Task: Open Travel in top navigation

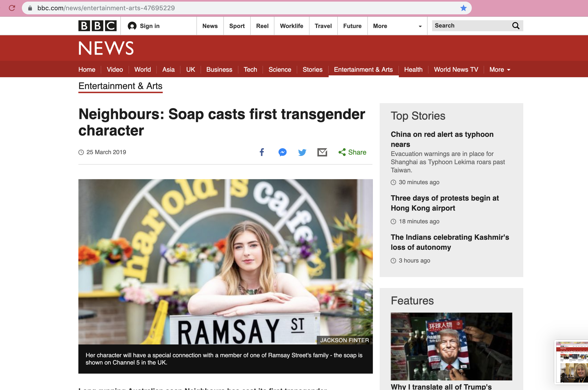Action: [323, 26]
